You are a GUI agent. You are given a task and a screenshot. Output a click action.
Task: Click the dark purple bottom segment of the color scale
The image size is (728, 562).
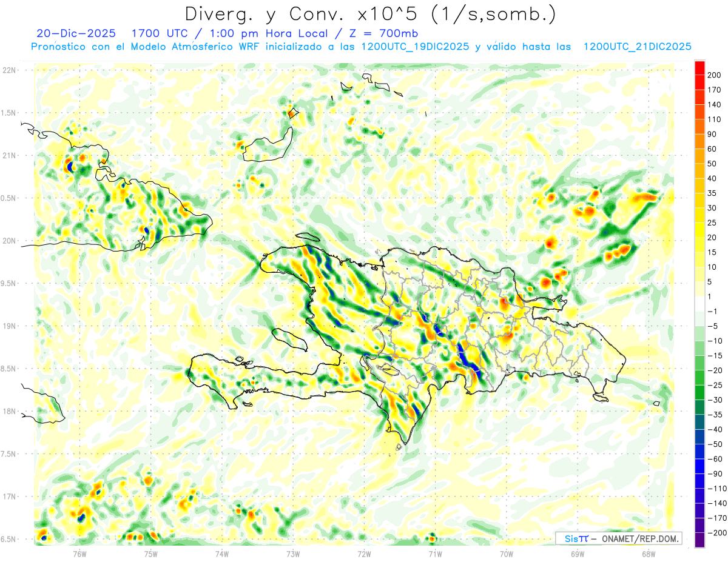pyautogui.click(x=699, y=540)
